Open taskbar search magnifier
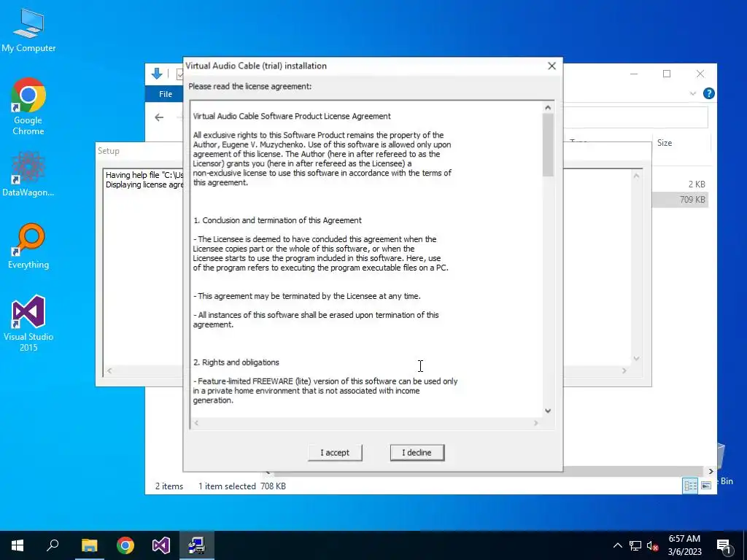 [x=53, y=545]
